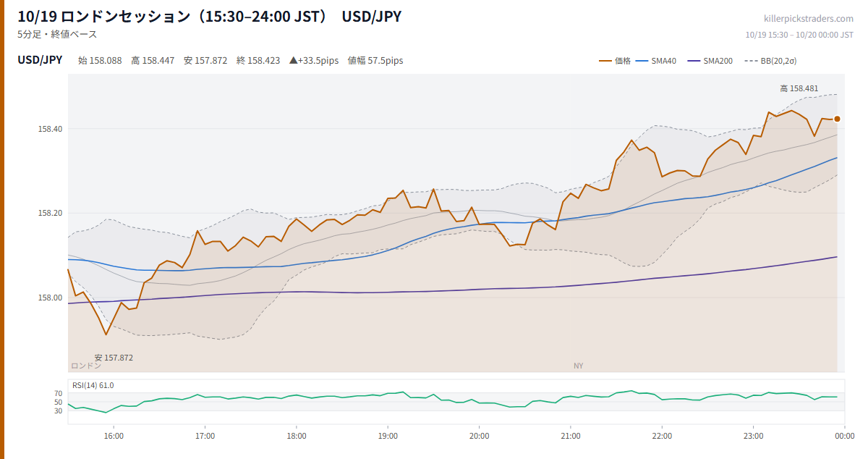
Task: Click the ▲+33.5pips change indicator
Action: tap(314, 61)
